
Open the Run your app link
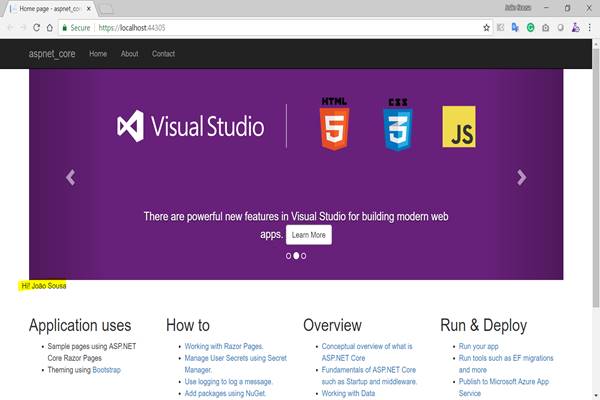(480, 346)
